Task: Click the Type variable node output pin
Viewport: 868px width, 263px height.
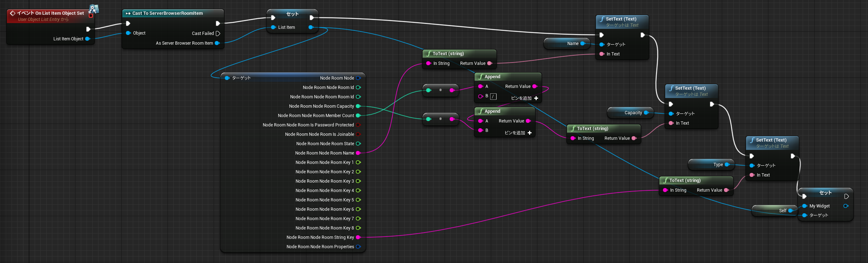Action: 727,165
